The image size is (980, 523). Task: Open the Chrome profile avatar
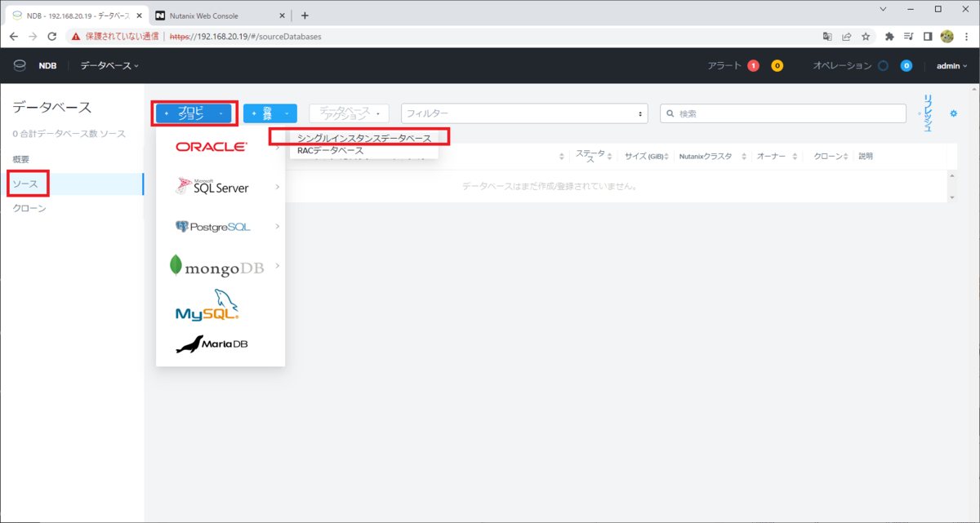point(947,37)
